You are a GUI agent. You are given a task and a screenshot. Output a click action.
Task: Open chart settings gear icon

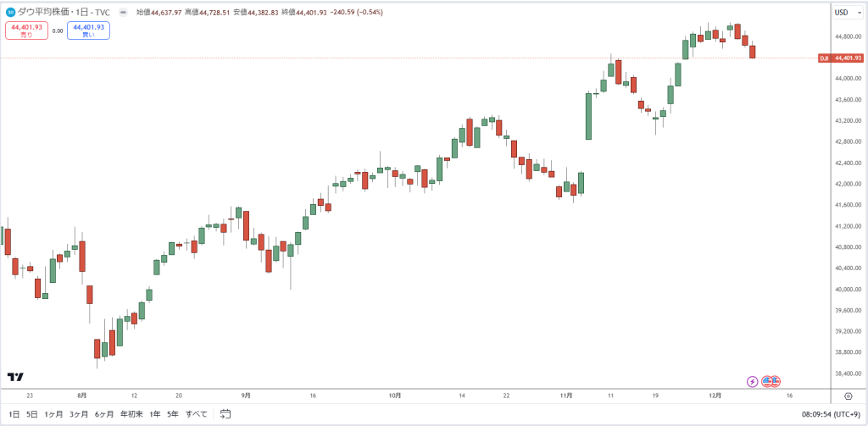point(848,396)
